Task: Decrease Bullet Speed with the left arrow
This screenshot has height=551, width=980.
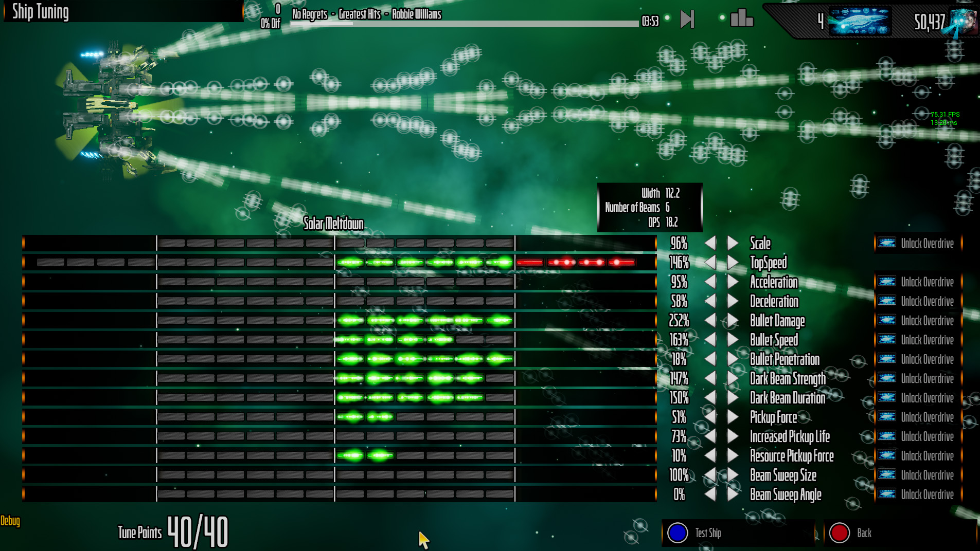Action: coord(710,340)
